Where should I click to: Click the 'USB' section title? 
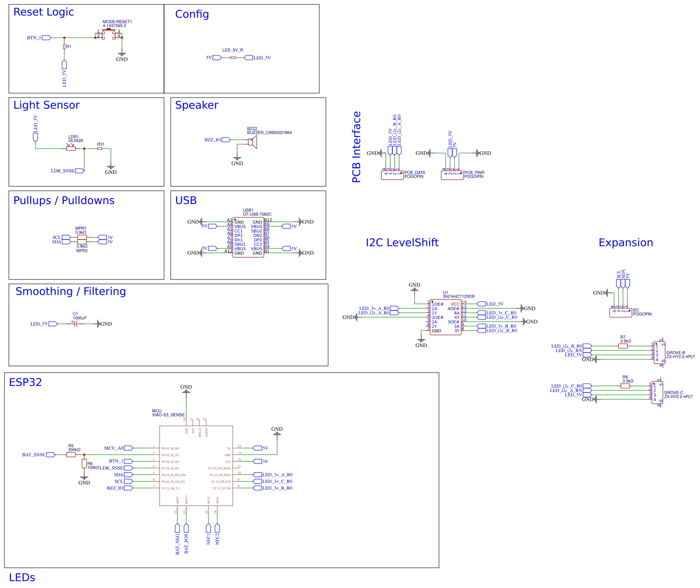[186, 200]
